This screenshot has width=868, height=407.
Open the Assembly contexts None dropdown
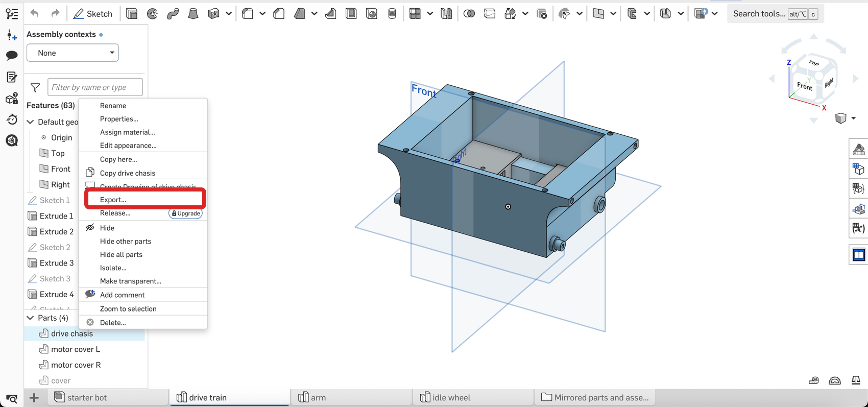coord(73,53)
